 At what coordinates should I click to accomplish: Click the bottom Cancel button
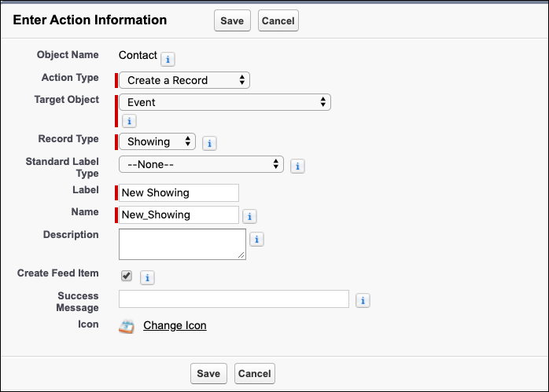tap(255, 373)
